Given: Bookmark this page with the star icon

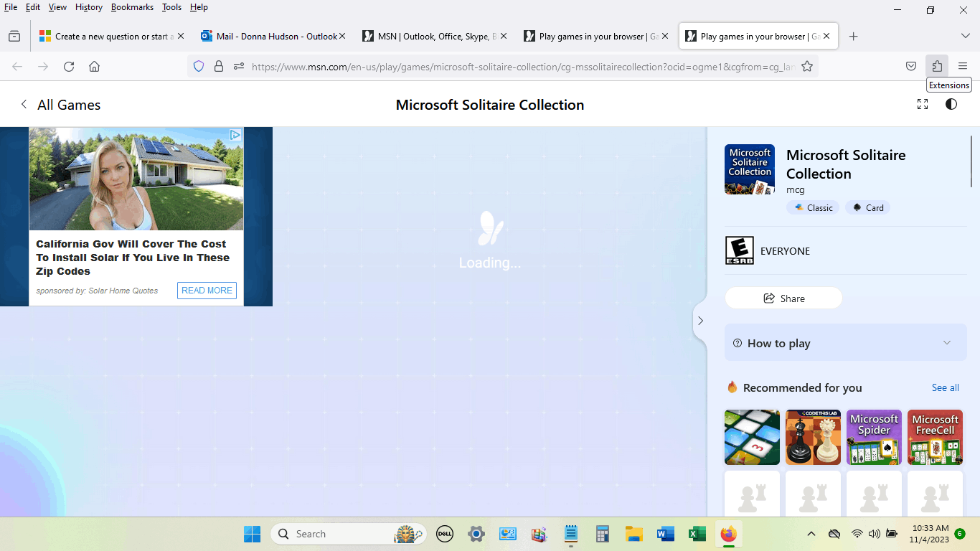Looking at the screenshot, I should [x=807, y=66].
